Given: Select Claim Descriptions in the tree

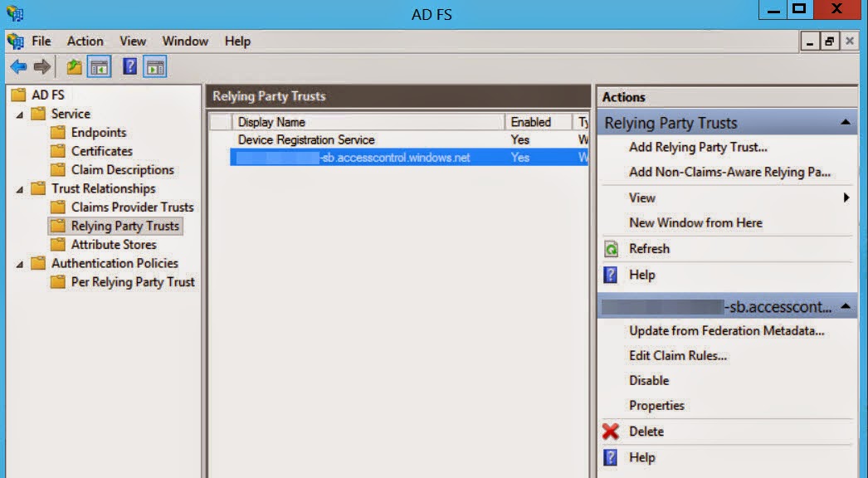Looking at the screenshot, I should coord(122,170).
